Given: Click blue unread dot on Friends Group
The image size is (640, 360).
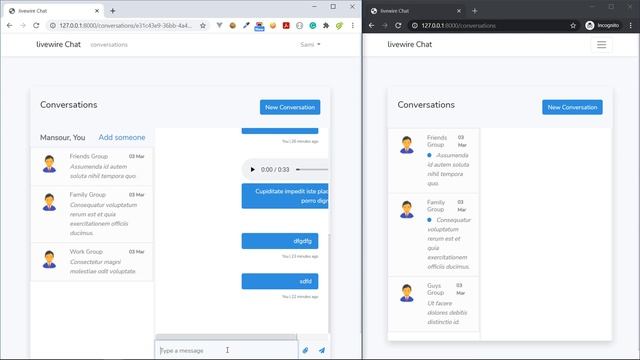Looking at the screenshot, I should 429,155.
